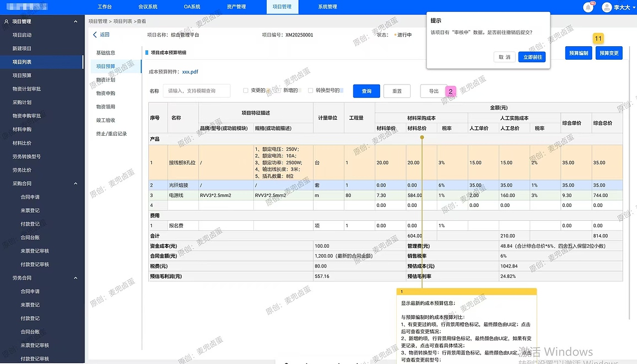Image resolution: width=637 pixels, height=364 pixels.
Task: Switch to the OA系统 tab
Action: tap(193, 6)
